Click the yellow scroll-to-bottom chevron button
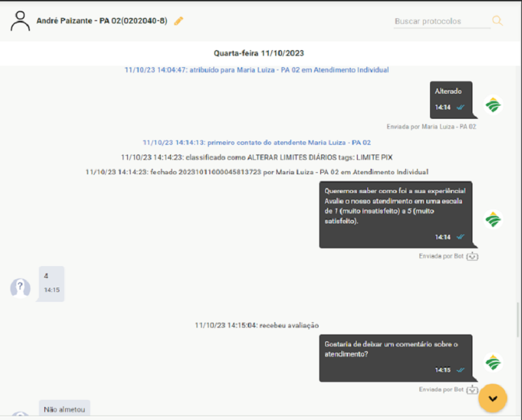This screenshot has width=522, height=420. click(493, 398)
